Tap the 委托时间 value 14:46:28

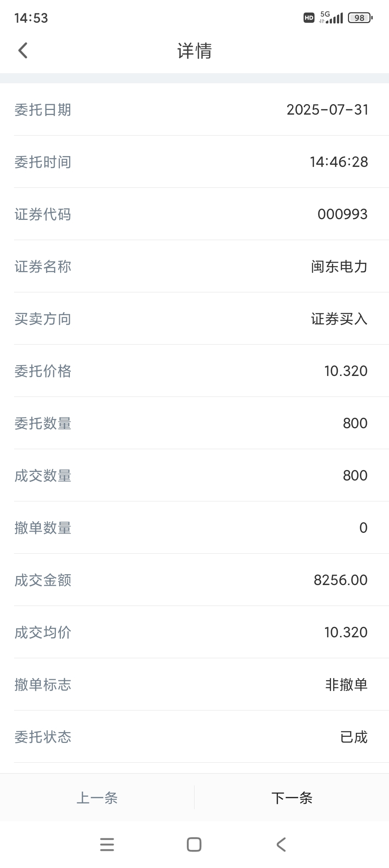(x=339, y=162)
